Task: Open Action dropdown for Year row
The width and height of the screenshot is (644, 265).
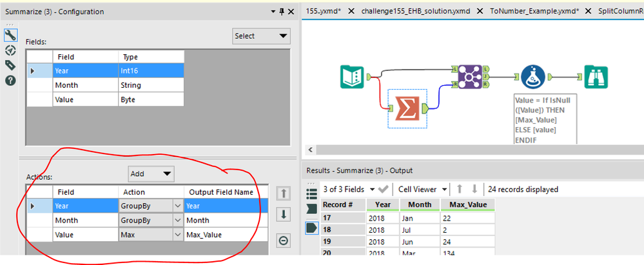Action: (x=177, y=206)
